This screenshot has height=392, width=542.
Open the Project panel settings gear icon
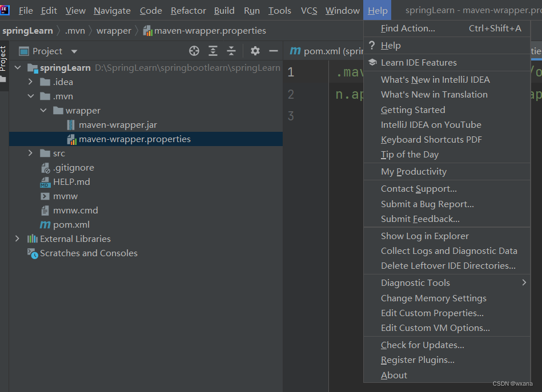[x=255, y=51]
